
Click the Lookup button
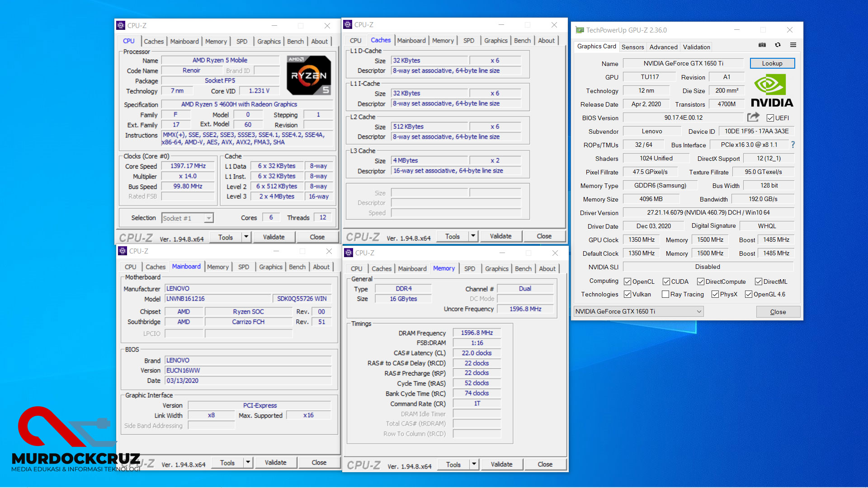point(772,63)
